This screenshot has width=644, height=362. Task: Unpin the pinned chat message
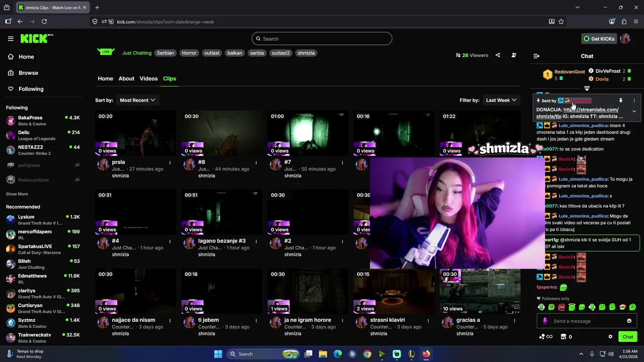[x=620, y=101]
